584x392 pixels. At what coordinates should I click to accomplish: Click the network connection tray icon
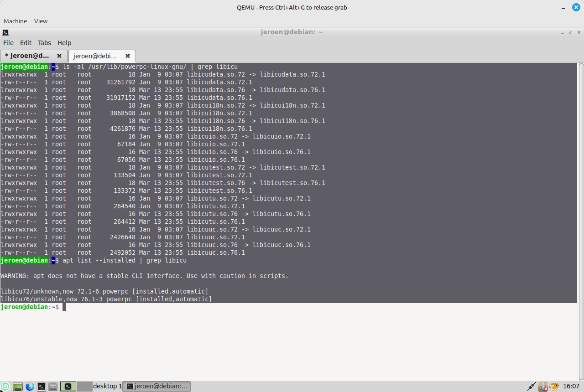[x=532, y=387]
